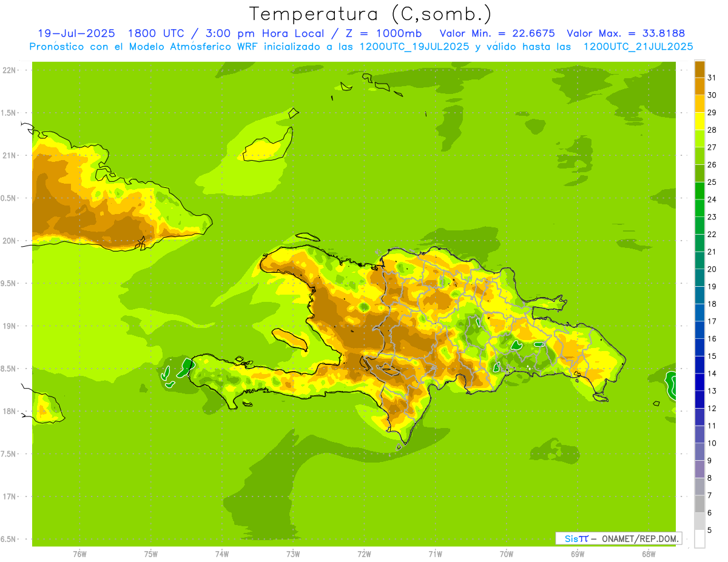Select the dark blue swatch between 13 and 14
728x562 pixels.
click(x=699, y=382)
